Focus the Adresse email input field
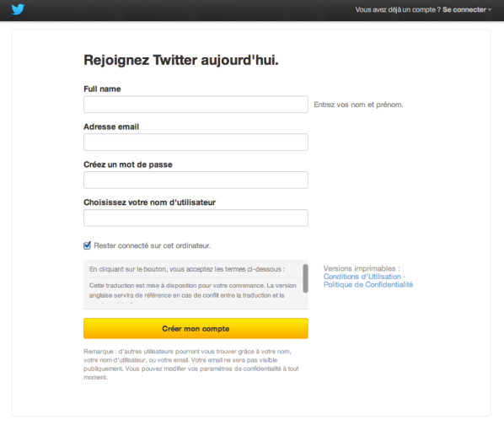Screen dimensions: 504x431 tap(196, 143)
